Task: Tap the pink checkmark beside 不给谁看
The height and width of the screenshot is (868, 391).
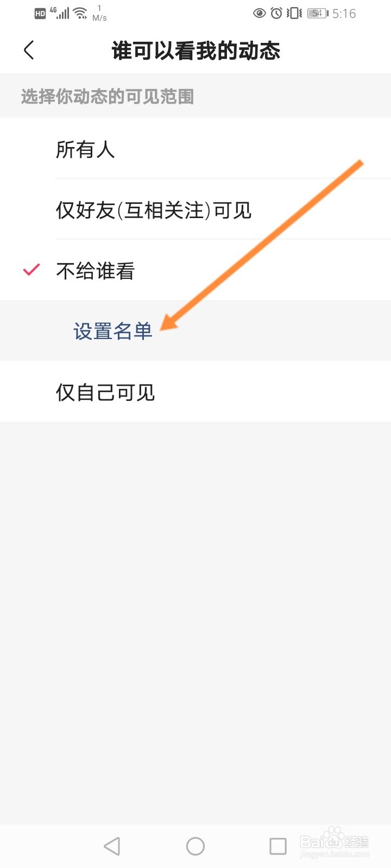Action: [x=31, y=270]
